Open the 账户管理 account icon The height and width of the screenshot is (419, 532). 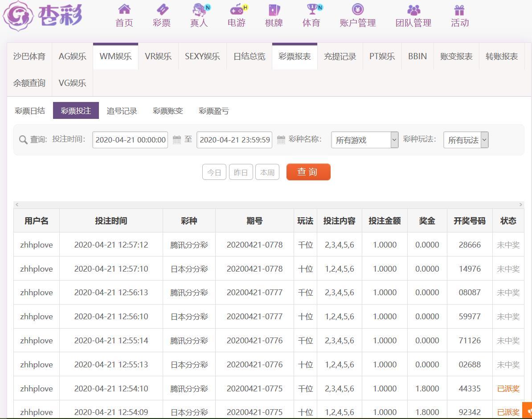358,9
